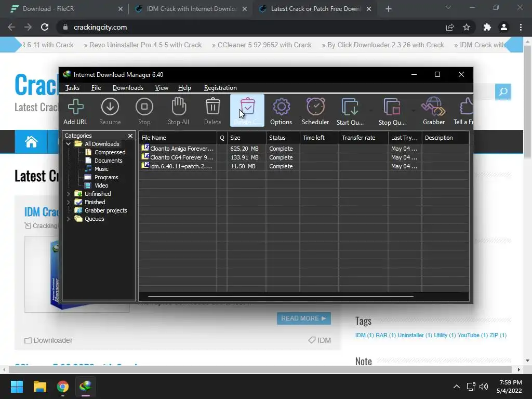Viewport: 532px width, 399px height.
Task: Click website Home icon in navigation bar
Action: pos(31,141)
